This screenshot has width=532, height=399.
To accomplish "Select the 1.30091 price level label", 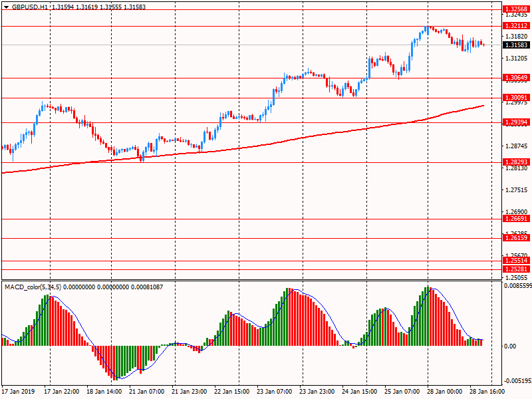I will (x=516, y=98).
